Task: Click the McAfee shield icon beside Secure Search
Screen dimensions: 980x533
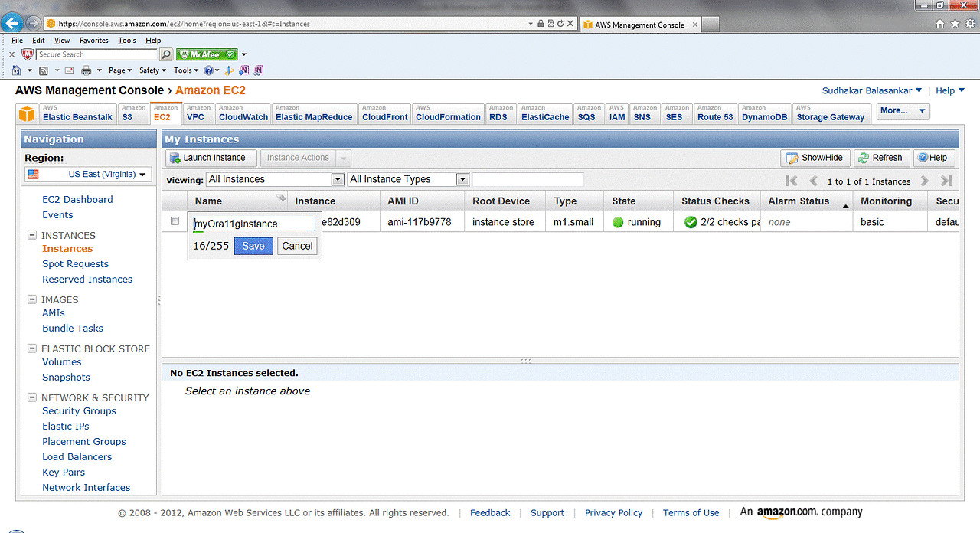Action: [x=28, y=54]
